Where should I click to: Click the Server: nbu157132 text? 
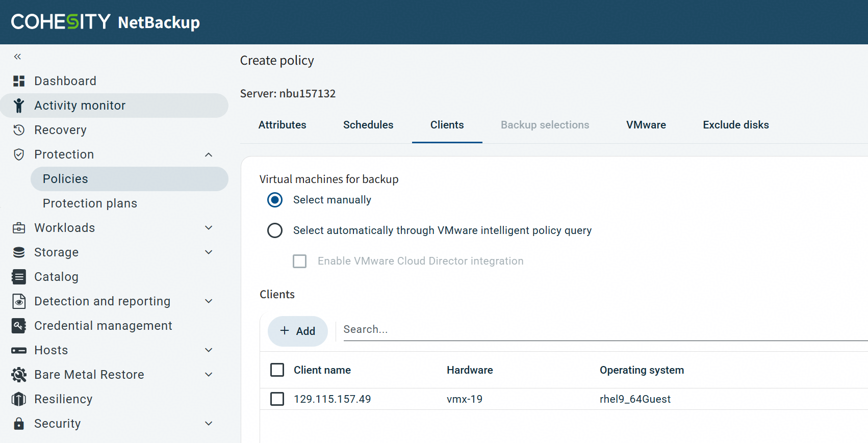(288, 94)
